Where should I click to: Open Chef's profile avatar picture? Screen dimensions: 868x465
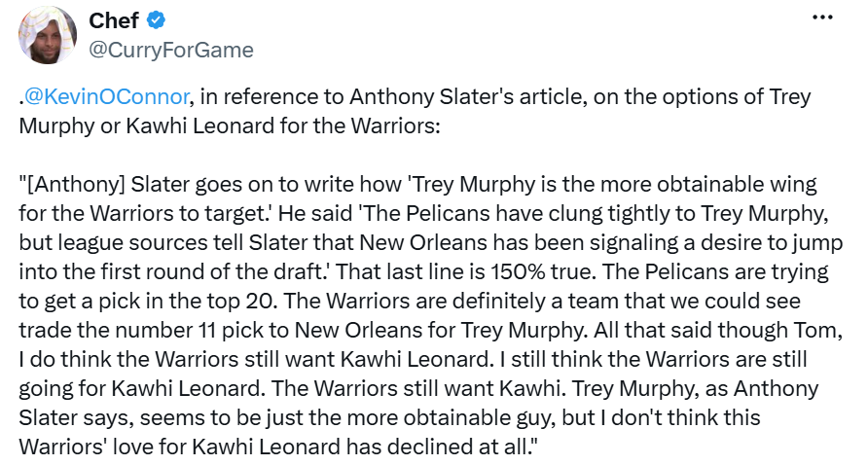[x=47, y=35]
